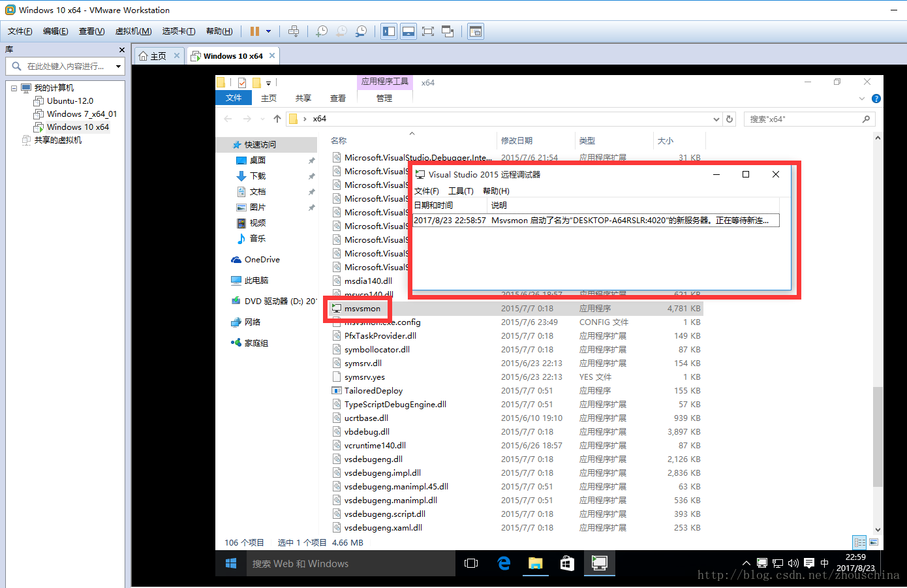This screenshot has width=907, height=588.
Task: Enter full screen mode from VMware toolbar
Action: 428,31
